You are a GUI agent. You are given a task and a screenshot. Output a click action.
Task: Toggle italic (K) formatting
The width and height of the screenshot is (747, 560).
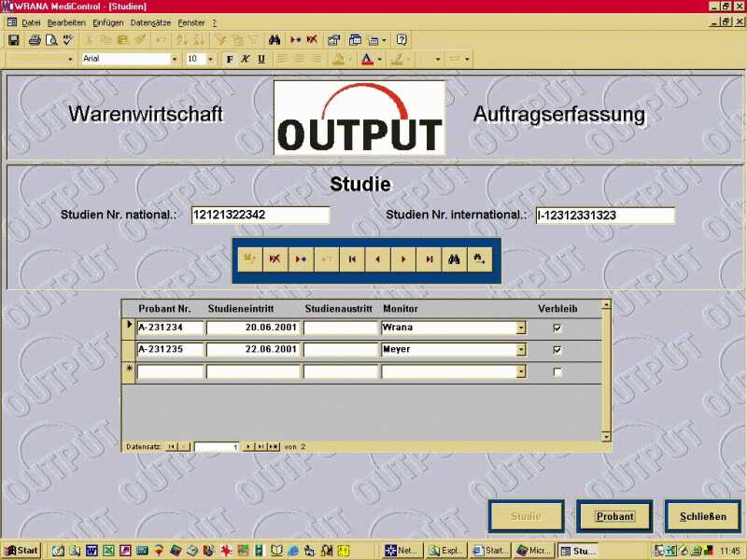(245, 59)
